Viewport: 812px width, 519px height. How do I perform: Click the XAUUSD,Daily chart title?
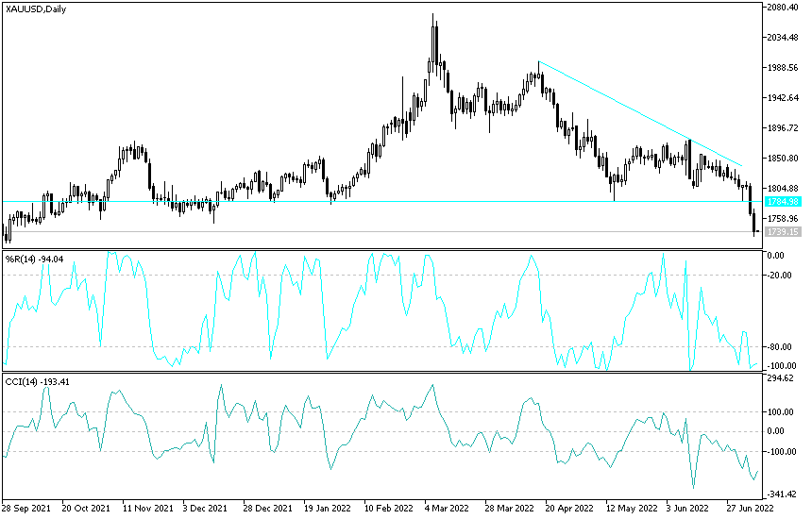[36, 8]
